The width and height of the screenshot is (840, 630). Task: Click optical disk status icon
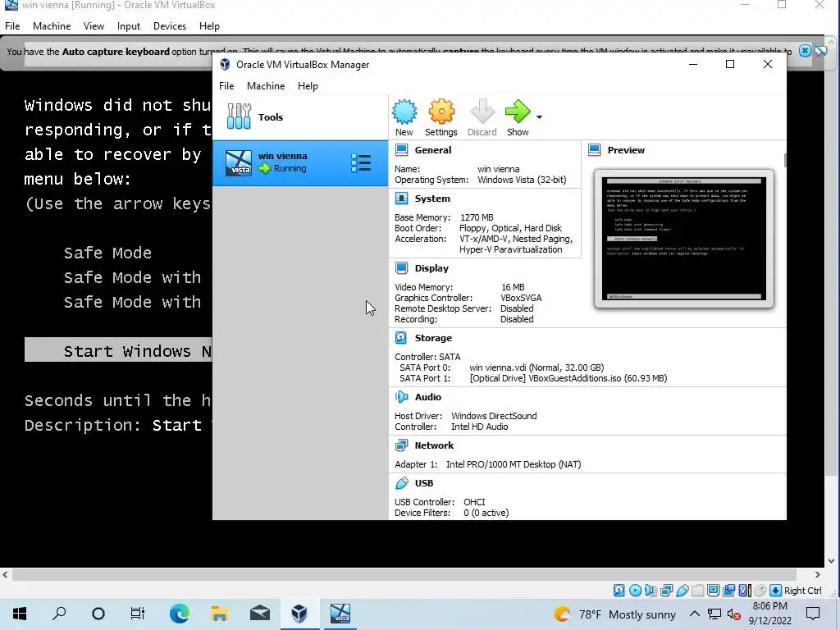click(635, 591)
